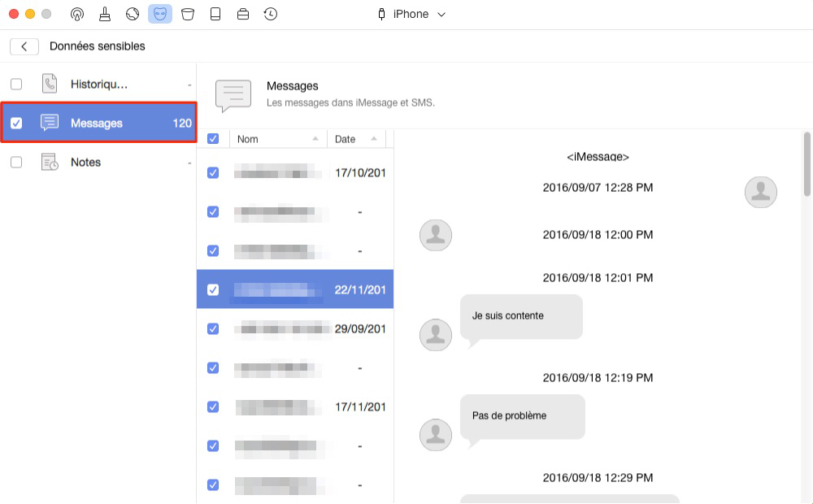Screen dimensions: 813x504
Task: Uncheck the selected 22/11/201 conversation checkbox
Action: pyautogui.click(x=212, y=289)
